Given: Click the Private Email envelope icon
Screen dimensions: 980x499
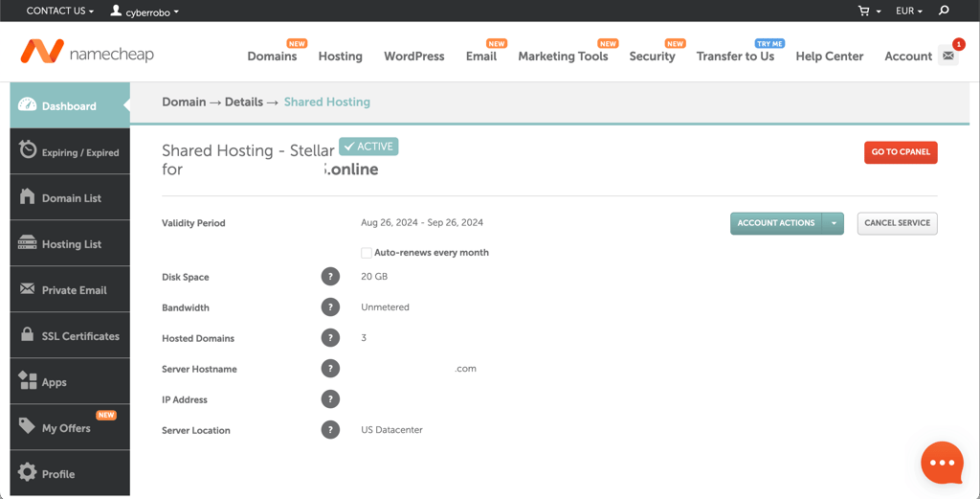Looking at the screenshot, I should (27, 288).
